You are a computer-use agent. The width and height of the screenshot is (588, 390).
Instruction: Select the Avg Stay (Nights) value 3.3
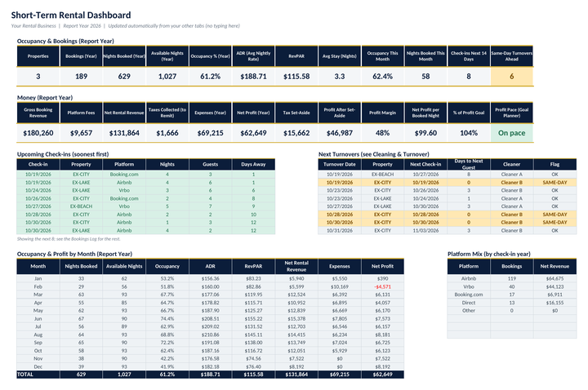coord(340,77)
